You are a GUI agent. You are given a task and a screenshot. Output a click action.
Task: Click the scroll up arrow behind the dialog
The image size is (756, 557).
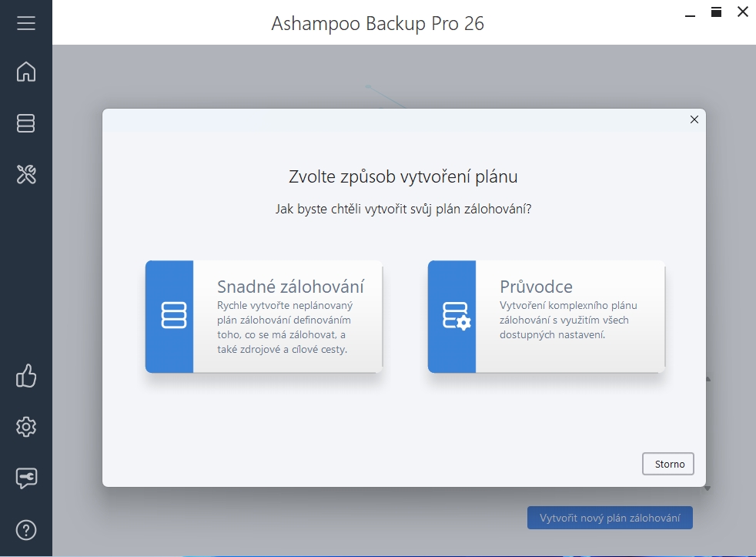click(707, 378)
